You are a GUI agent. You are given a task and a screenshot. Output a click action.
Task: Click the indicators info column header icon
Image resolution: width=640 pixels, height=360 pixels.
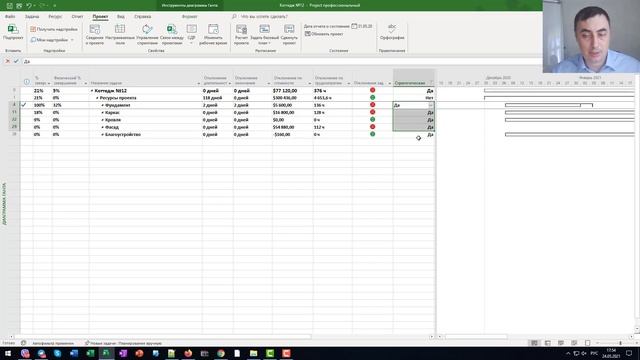coord(27,82)
